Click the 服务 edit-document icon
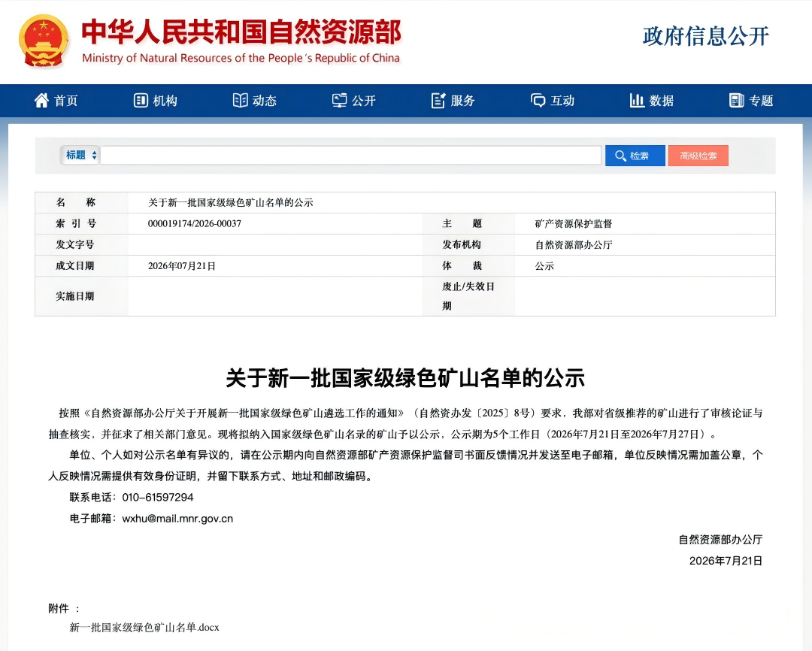The image size is (812, 651). [438, 100]
